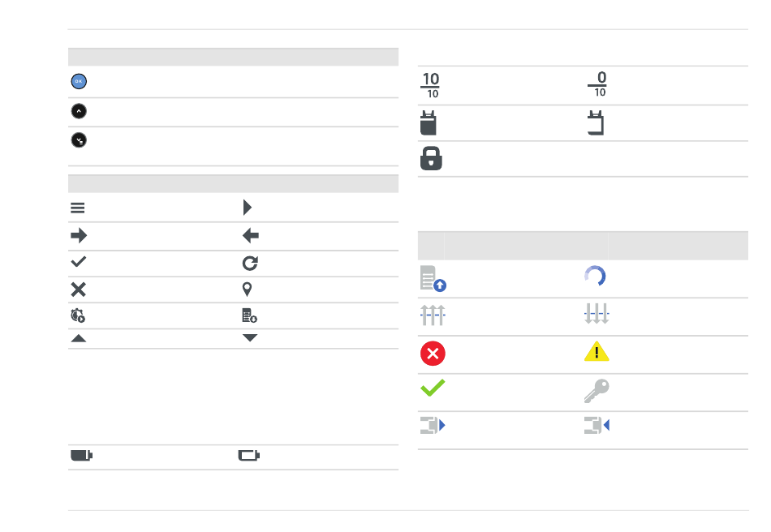
Task: Click the yellow warning triangle icon
Action: click(597, 351)
